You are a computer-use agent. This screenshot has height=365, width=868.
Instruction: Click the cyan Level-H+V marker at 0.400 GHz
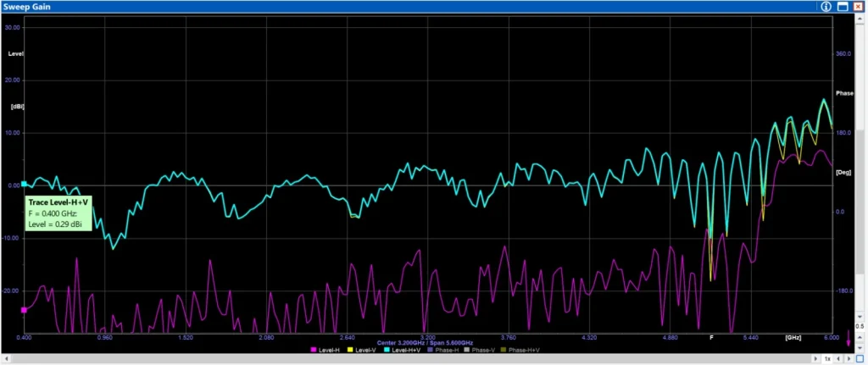click(x=24, y=184)
